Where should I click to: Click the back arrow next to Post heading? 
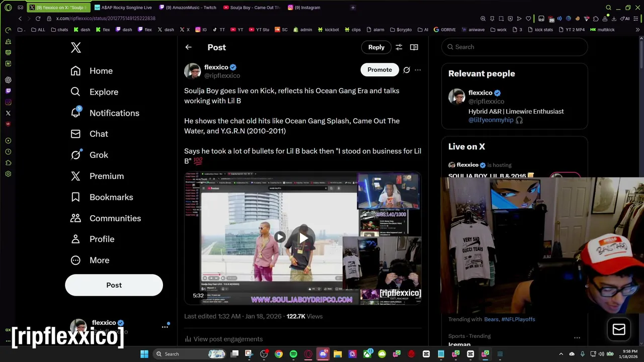(x=188, y=47)
